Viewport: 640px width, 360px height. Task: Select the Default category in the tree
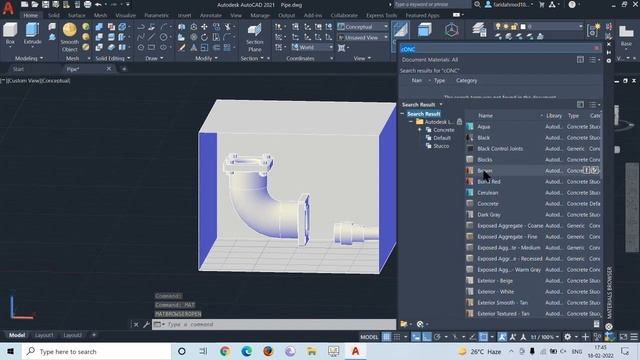click(442, 138)
